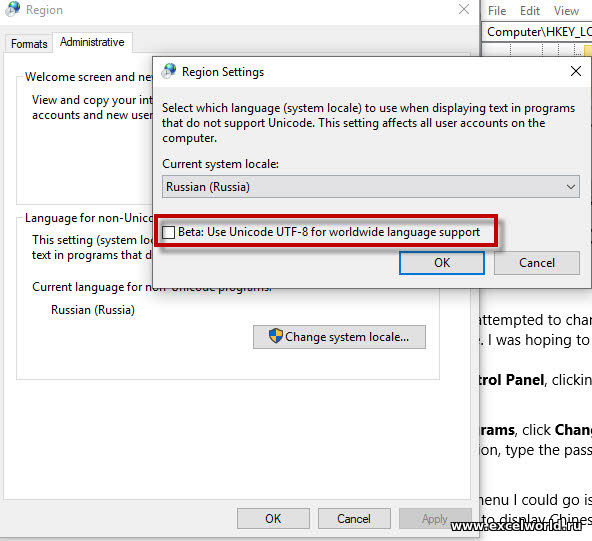The image size is (592, 541).
Task: Click the shield icon on Change system locale
Action: [276, 336]
